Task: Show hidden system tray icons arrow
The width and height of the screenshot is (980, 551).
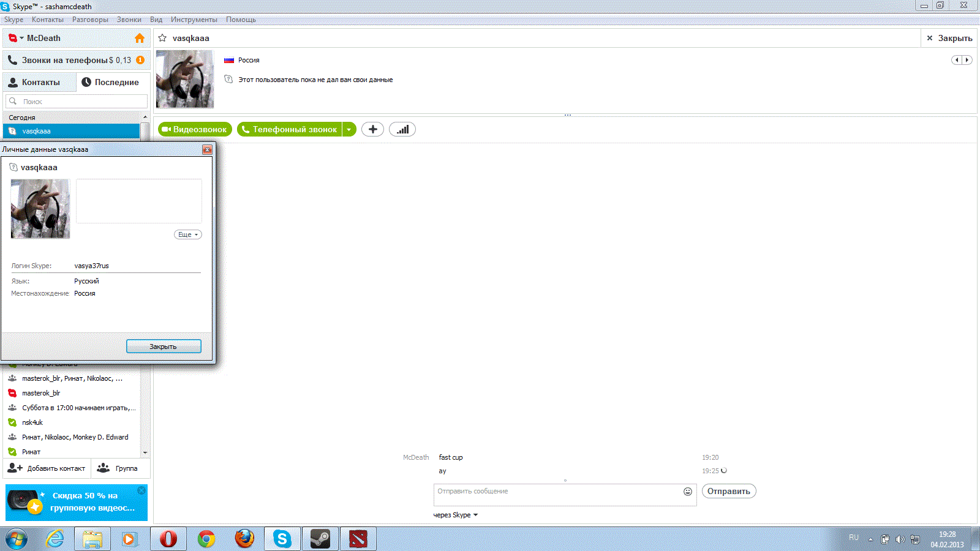Action: click(870, 539)
